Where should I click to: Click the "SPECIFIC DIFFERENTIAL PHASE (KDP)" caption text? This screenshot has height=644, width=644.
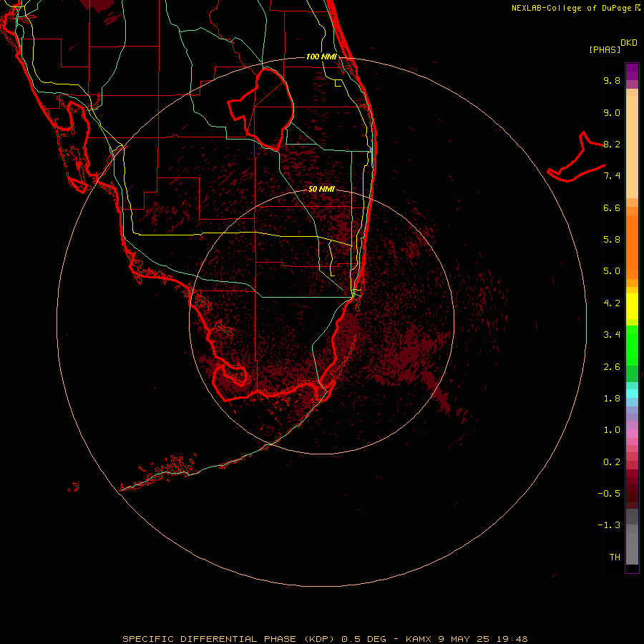[x=230, y=639]
